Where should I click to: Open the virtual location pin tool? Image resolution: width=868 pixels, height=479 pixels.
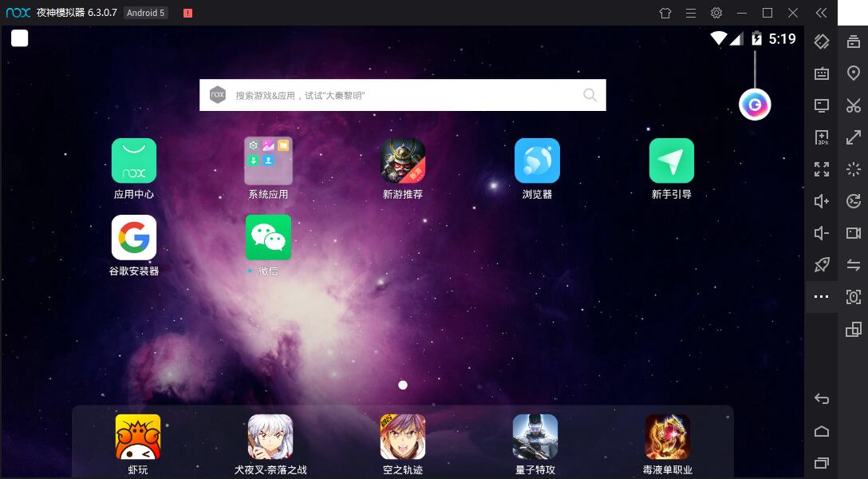[x=854, y=73]
